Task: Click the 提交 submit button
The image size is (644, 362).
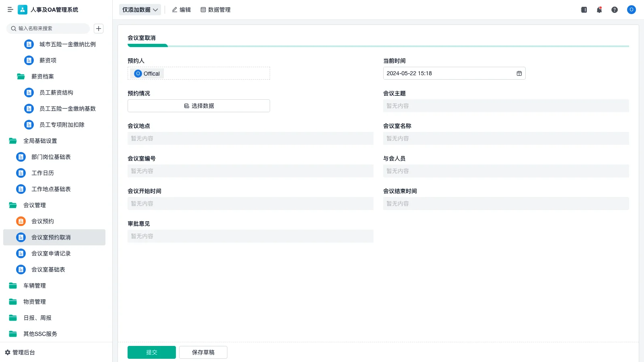Action: click(151, 352)
